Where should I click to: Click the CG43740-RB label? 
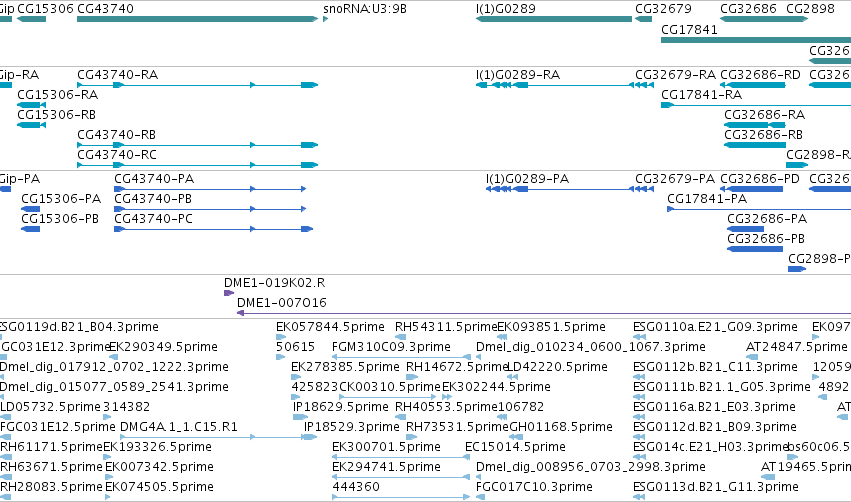tap(117, 135)
